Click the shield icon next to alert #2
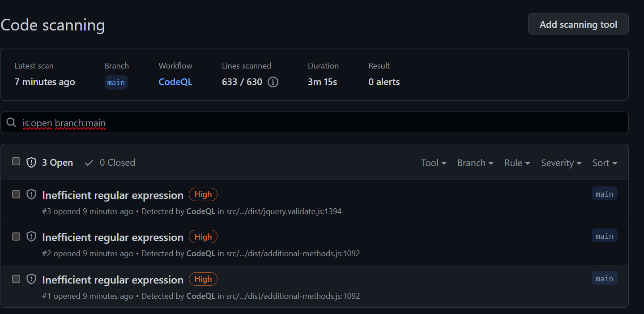This screenshot has width=644, height=314. pyautogui.click(x=31, y=237)
